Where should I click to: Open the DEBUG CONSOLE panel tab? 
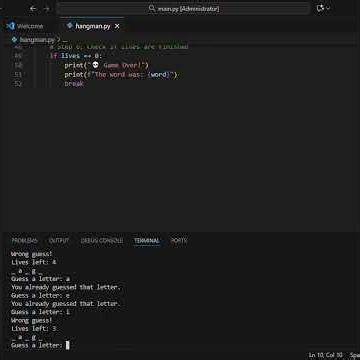pyautogui.click(x=102, y=240)
